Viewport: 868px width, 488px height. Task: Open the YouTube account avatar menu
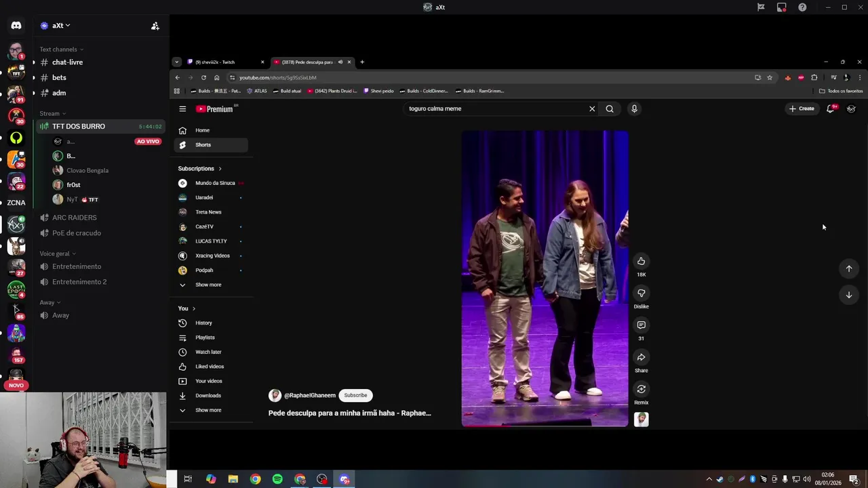click(x=851, y=108)
